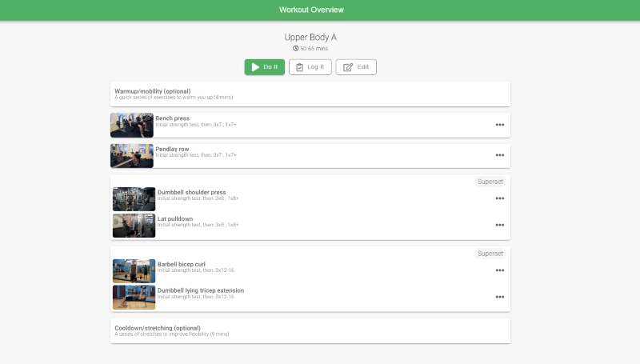Open options menu for Barbell bicep curl
Image resolution: width=640 pixels, height=364 pixels.
499,270
